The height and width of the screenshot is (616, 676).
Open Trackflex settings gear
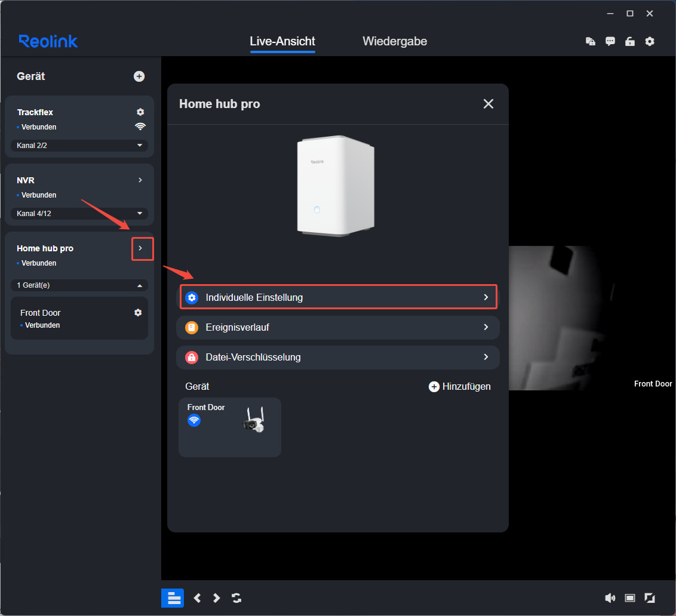point(140,112)
